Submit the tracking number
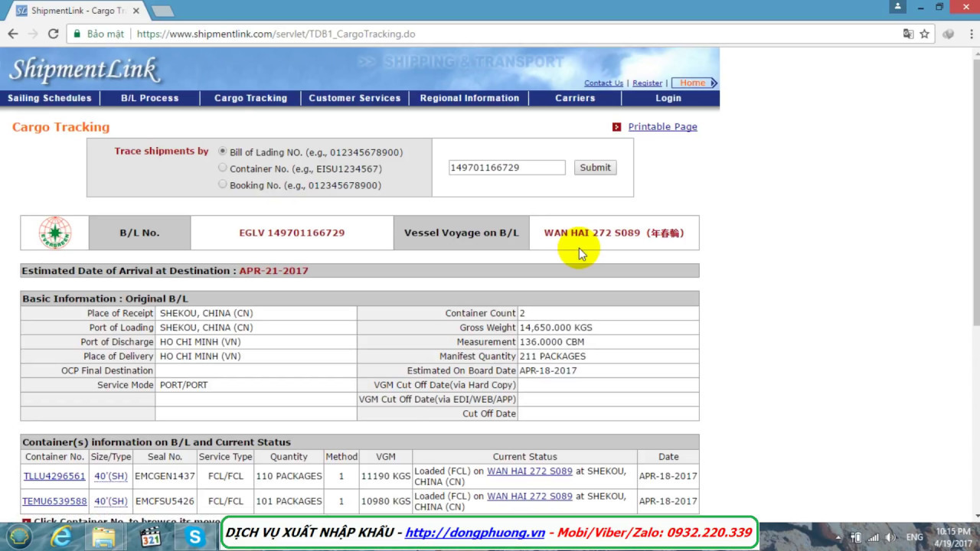 coord(595,168)
